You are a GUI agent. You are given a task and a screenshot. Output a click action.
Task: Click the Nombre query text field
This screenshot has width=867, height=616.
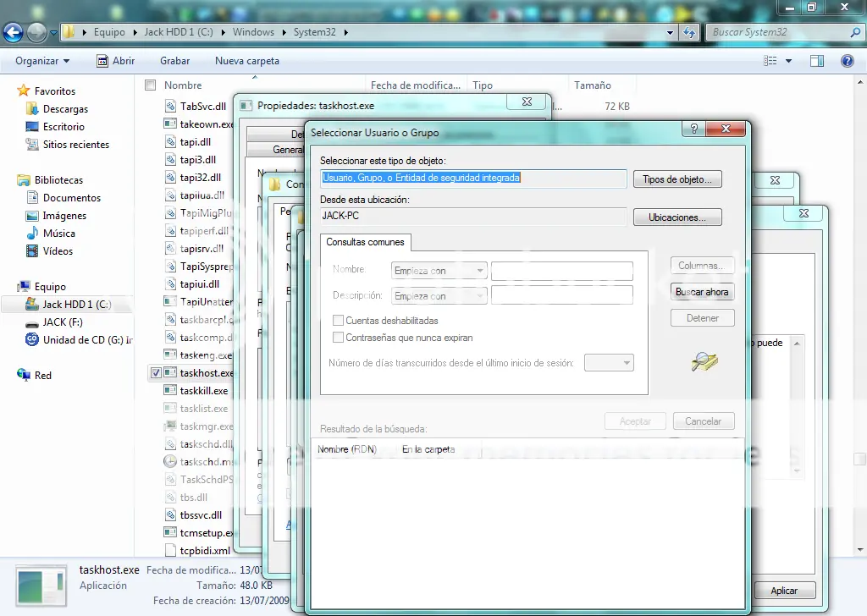click(562, 271)
